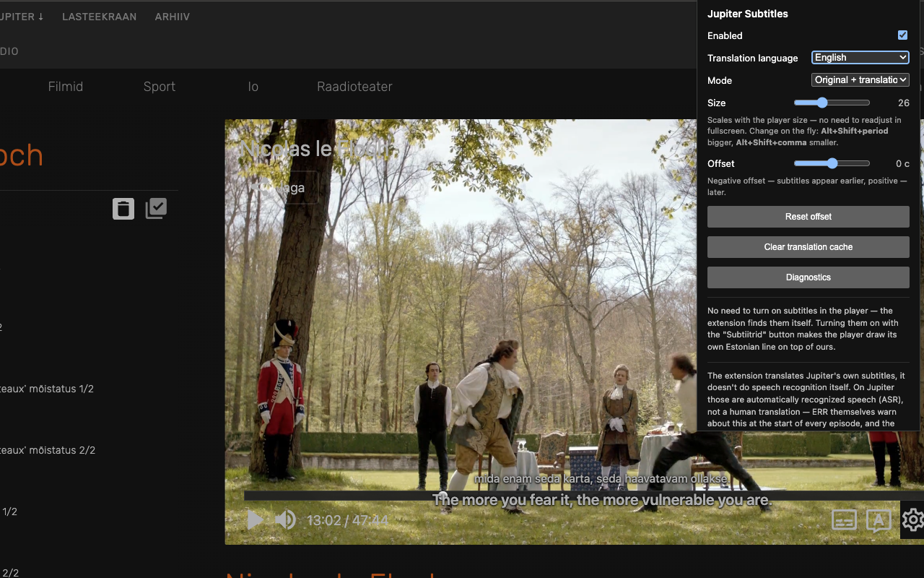This screenshot has height=578, width=924.
Task: Mute the video player volume
Action: click(285, 519)
